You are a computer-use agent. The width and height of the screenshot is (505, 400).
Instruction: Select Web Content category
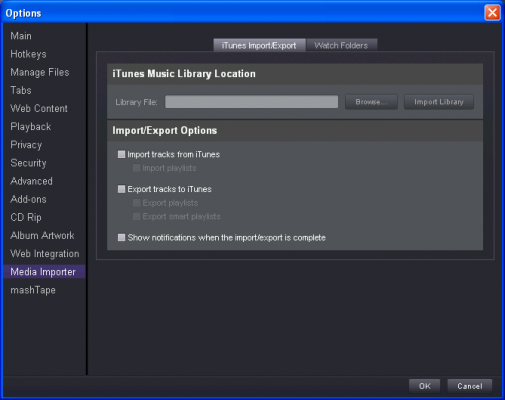(x=39, y=108)
